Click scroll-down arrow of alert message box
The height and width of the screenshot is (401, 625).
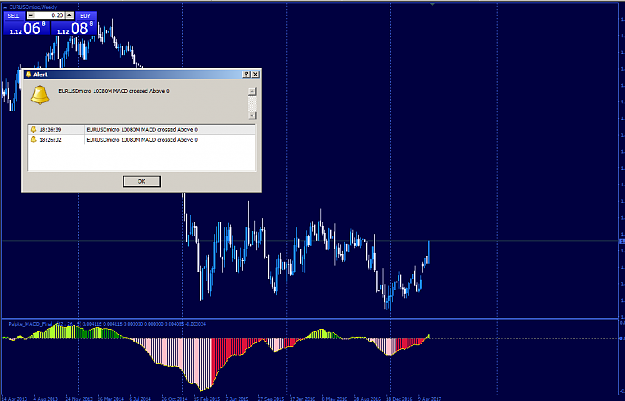pyautogui.click(x=252, y=115)
